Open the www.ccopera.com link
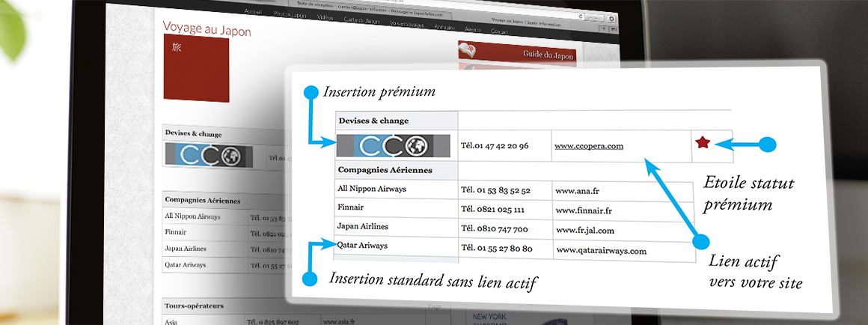Viewport: 868px width, 325px height. coord(589,146)
